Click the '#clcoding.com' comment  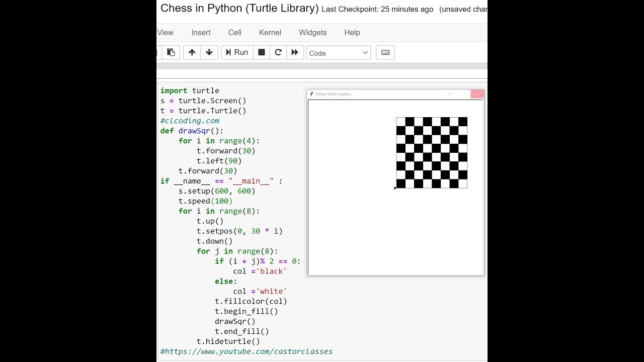tap(190, 121)
